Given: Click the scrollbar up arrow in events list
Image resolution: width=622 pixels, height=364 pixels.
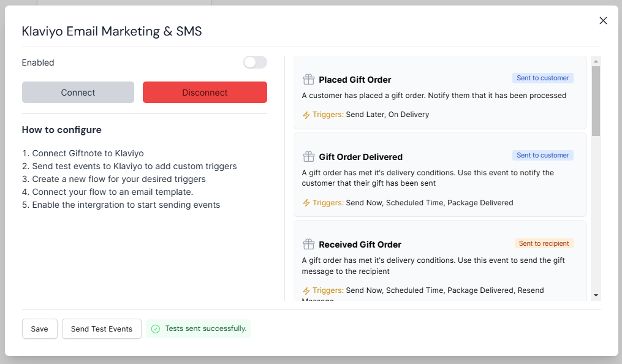Looking at the screenshot, I should pyautogui.click(x=596, y=61).
